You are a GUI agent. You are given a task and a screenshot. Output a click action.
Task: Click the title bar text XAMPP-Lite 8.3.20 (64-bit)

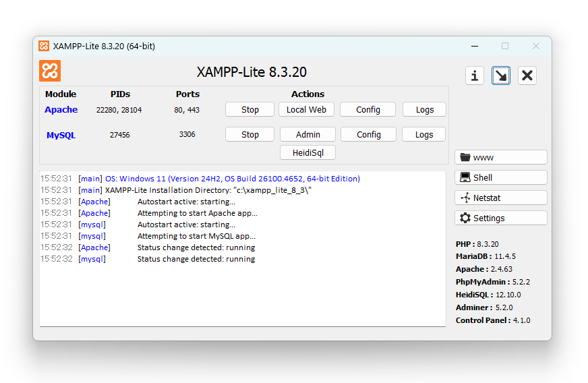coord(104,46)
